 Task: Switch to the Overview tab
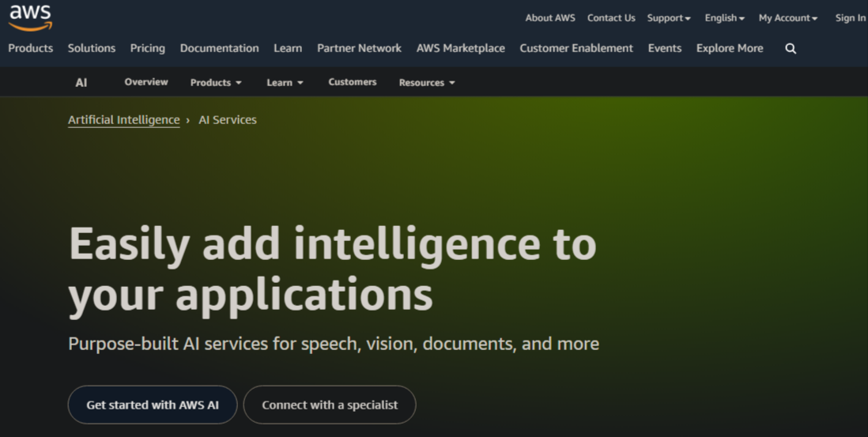click(146, 82)
